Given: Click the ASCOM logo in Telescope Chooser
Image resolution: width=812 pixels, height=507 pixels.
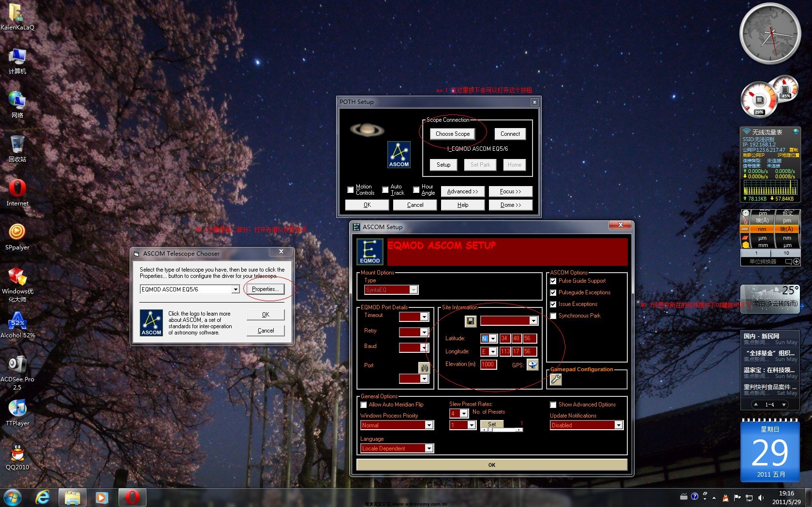Looking at the screenshot, I should pyautogui.click(x=151, y=323).
